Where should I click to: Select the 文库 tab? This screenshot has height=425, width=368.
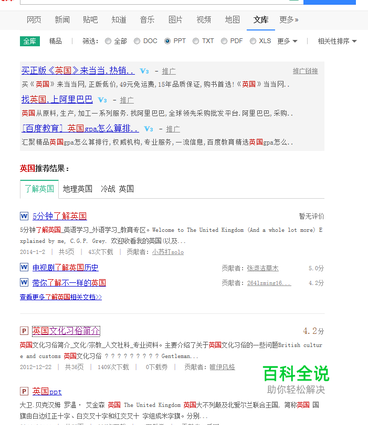click(261, 20)
